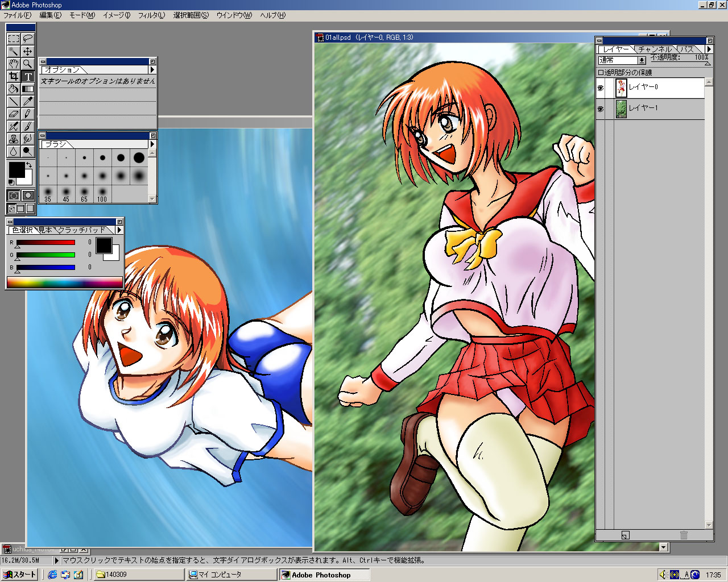The image size is (728, 582).
Task: Select the Gradient tool
Action: click(27, 89)
